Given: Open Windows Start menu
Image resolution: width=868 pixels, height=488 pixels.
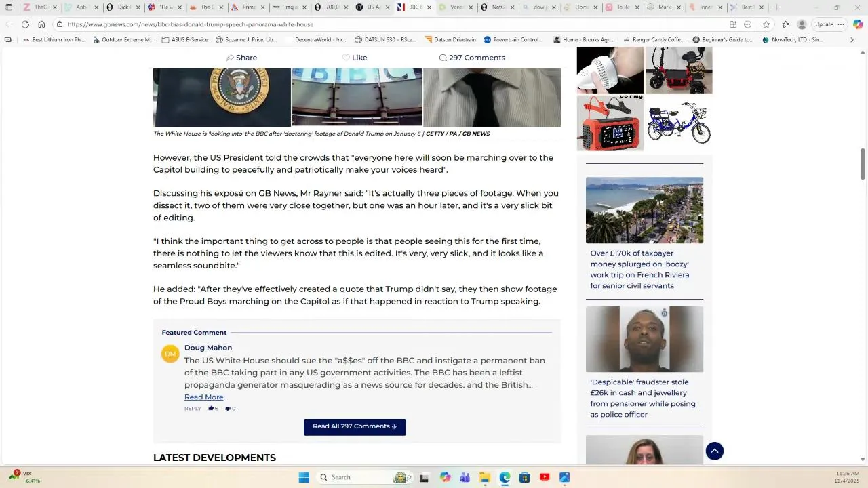Looking at the screenshot, I should tap(304, 477).
